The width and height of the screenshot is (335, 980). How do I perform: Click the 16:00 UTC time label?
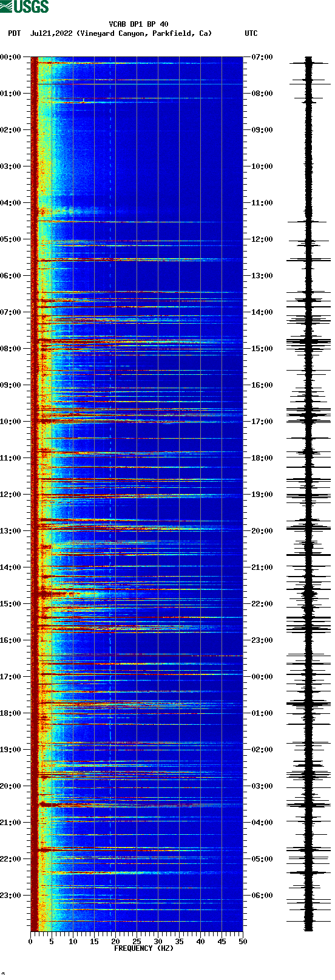click(262, 385)
